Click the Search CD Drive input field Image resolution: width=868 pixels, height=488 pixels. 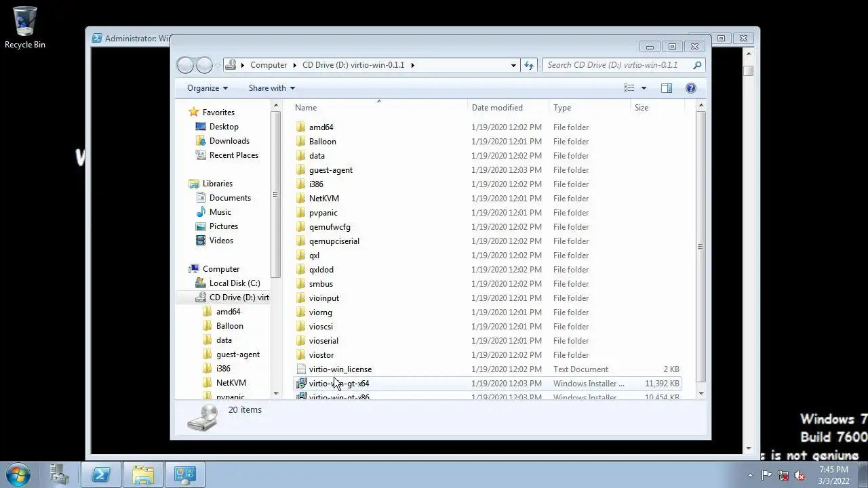pyautogui.click(x=617, y=65)
